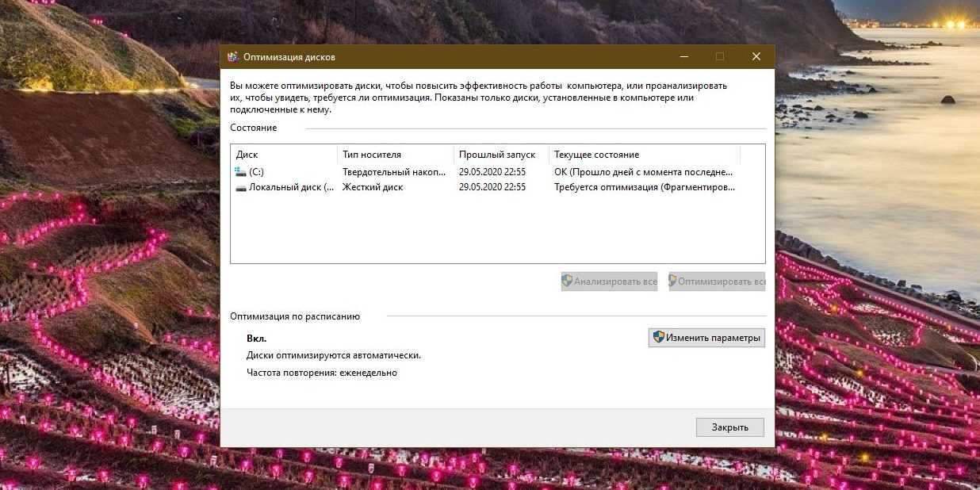Click the Вкл. schedule status label
The height and width of the screenshot is (490, 980).
pyautogui.click(x=256, y=339)
